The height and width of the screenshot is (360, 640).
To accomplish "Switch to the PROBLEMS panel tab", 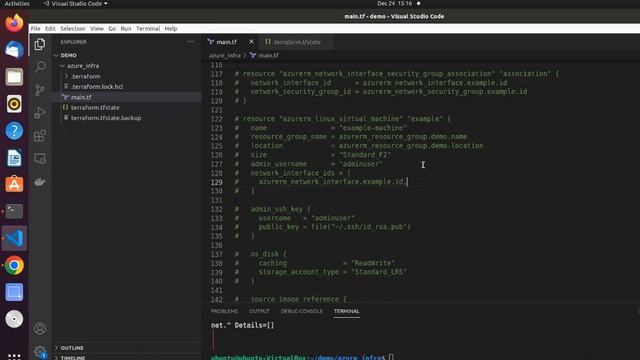I will pyautogui.click(x=224, y=311).
